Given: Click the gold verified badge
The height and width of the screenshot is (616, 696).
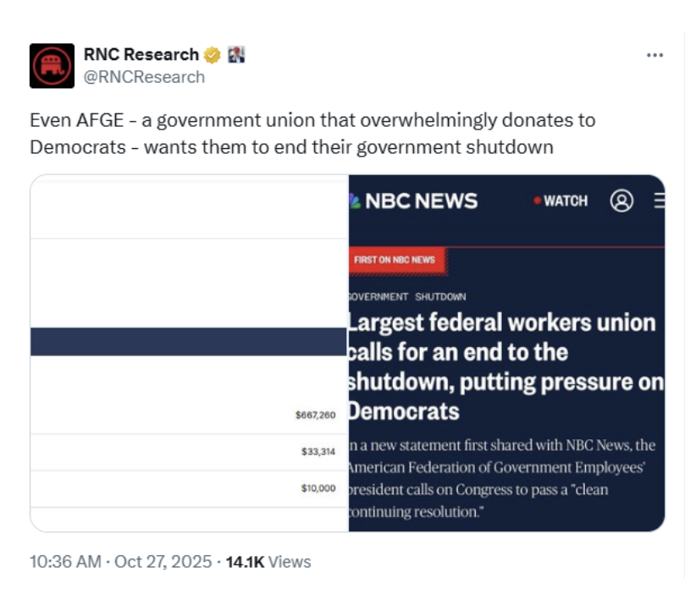Looking at the screenshot, I should click(x=212, y=55).
